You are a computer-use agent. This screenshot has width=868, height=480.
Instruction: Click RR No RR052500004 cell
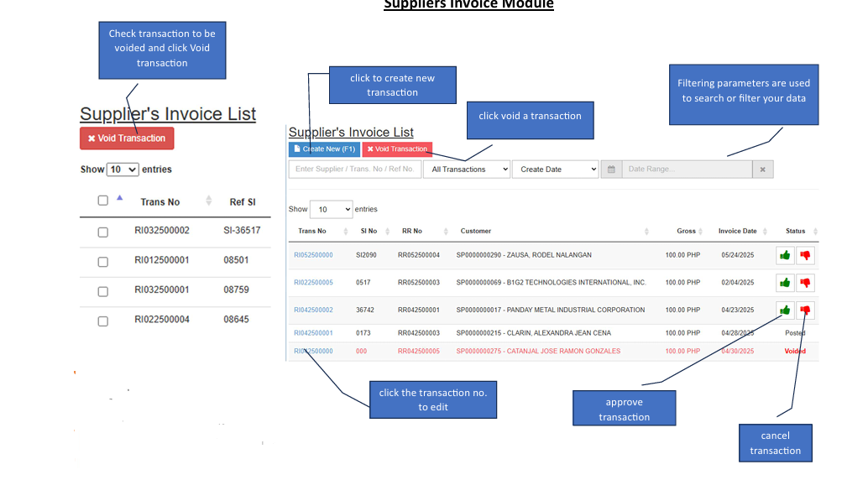tap(419, 255)
